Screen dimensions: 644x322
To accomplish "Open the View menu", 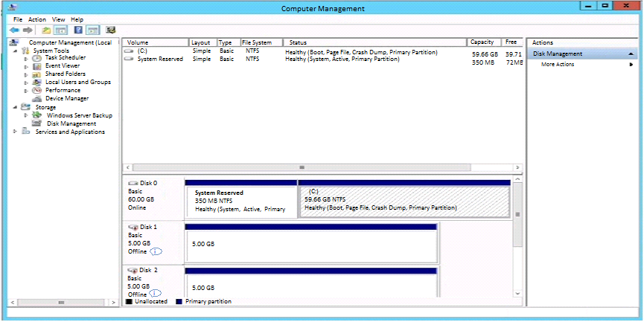I will (58, 19).
